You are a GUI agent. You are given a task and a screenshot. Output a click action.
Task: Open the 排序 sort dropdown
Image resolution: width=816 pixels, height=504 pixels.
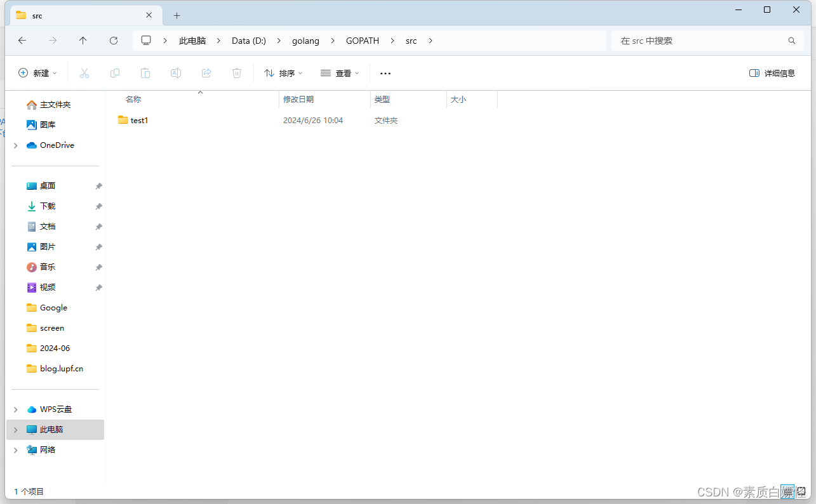(282, 73)
